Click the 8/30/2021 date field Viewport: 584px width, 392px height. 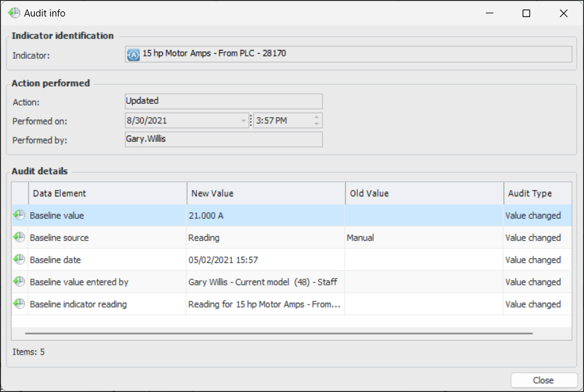click(x=187, y=120)
